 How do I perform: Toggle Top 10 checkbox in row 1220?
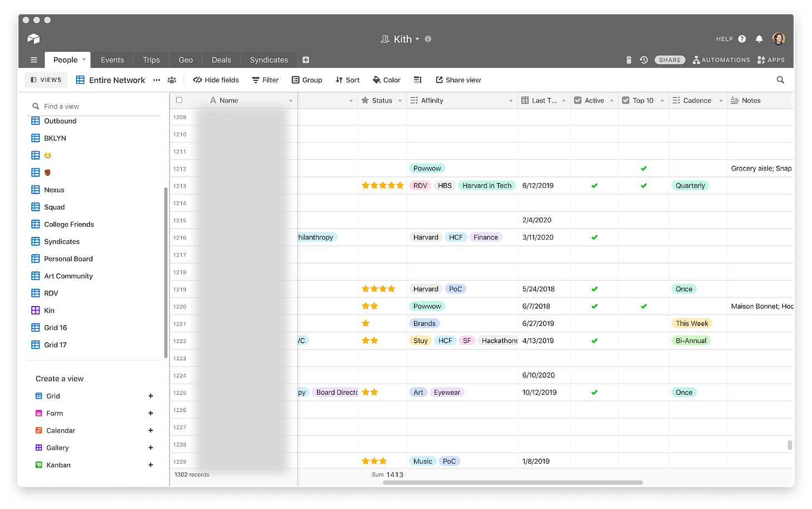click(x=644, y=307)
